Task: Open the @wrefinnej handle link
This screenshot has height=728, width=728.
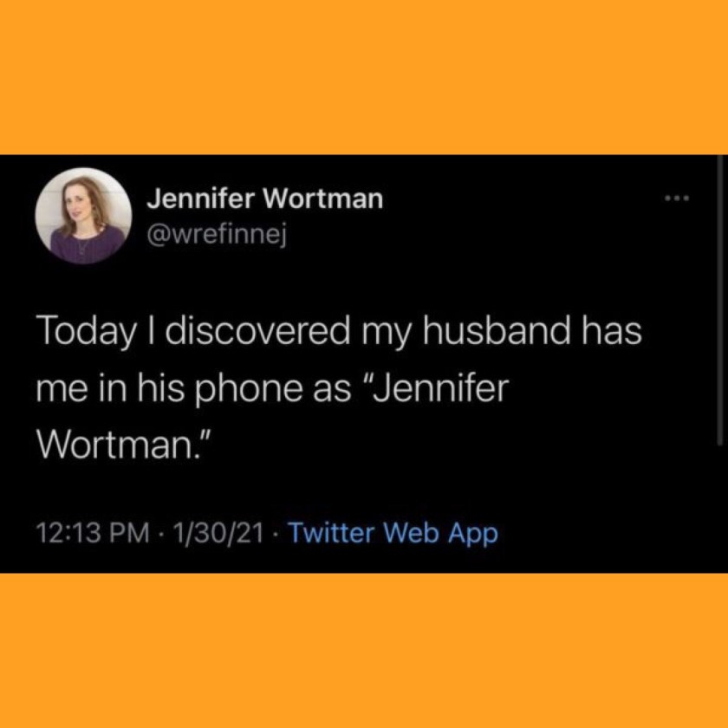Action: [216, 237]
